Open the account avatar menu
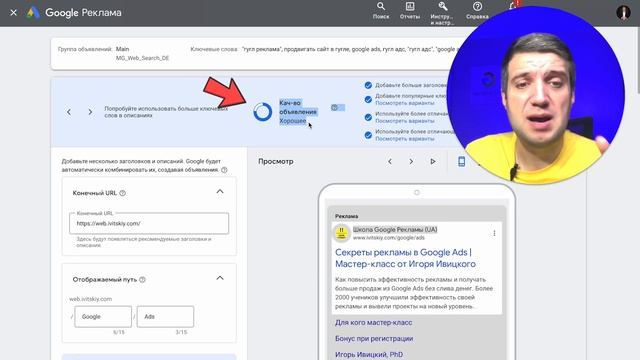640x360 pixels. pos(623,13)
